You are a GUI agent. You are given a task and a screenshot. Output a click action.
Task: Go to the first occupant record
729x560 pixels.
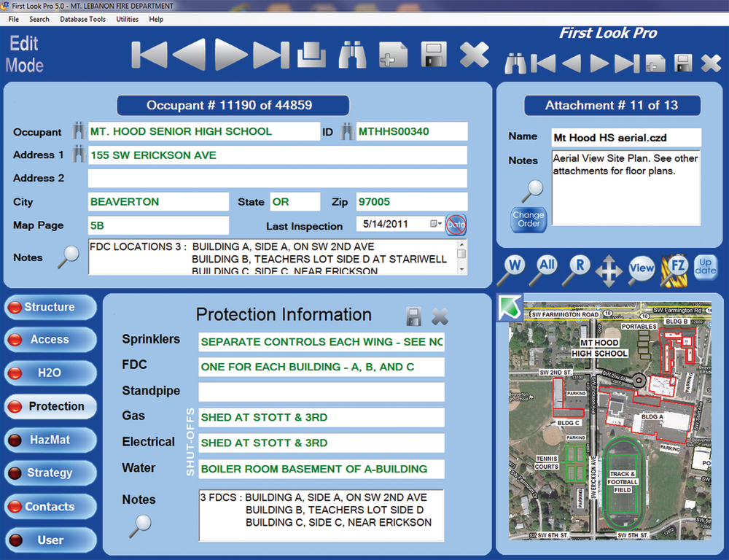click(149, 55)
